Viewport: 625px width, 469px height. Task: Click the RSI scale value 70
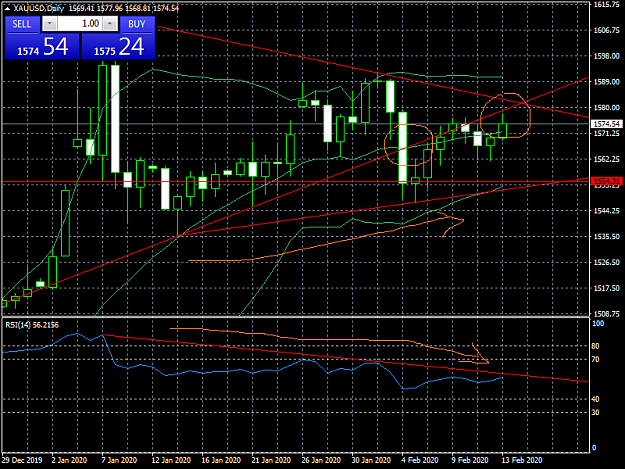click(595, 360)
